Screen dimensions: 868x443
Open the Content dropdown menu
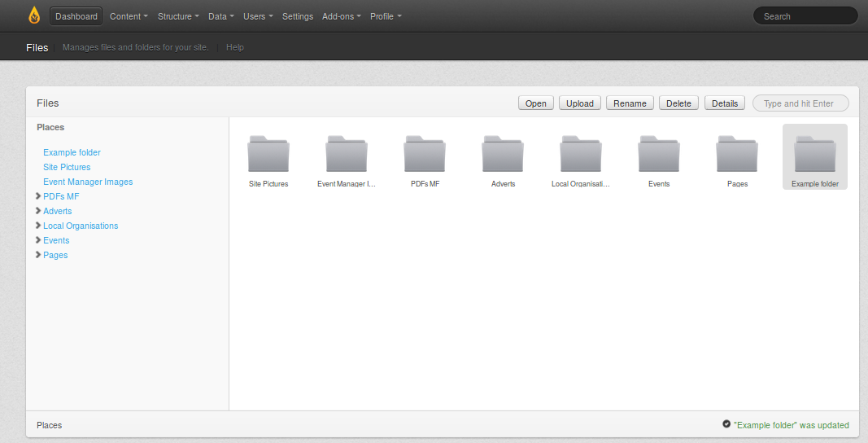[129, 16]
